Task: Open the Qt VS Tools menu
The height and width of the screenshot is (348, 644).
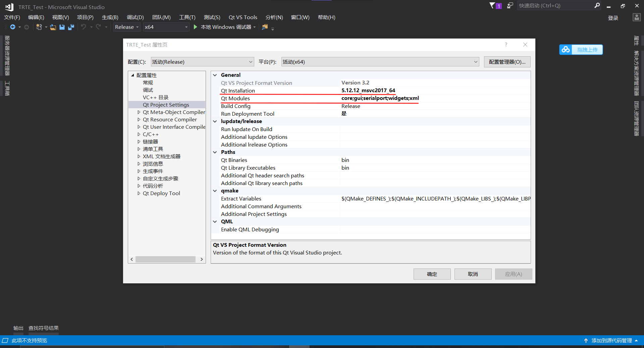Action: [243, 17]
